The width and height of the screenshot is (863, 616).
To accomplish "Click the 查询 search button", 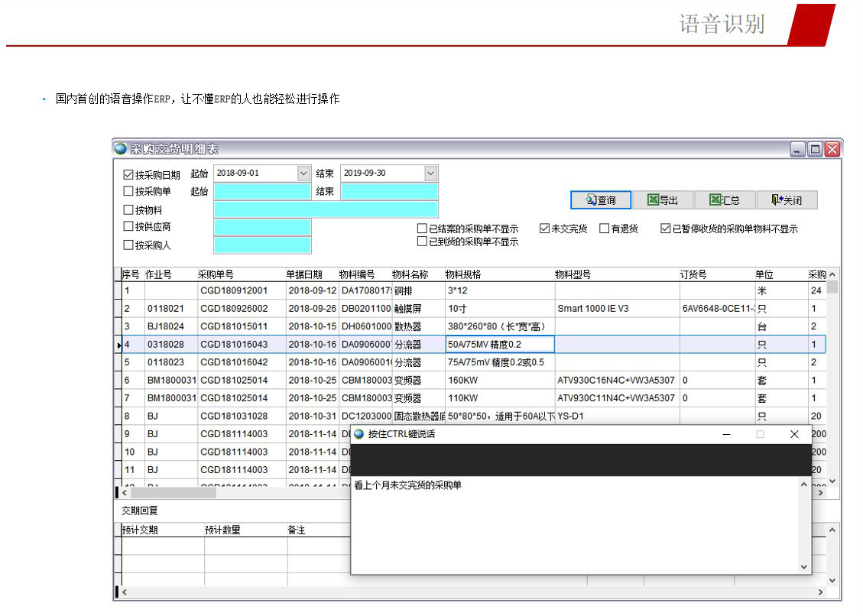I will pos(601,200).
